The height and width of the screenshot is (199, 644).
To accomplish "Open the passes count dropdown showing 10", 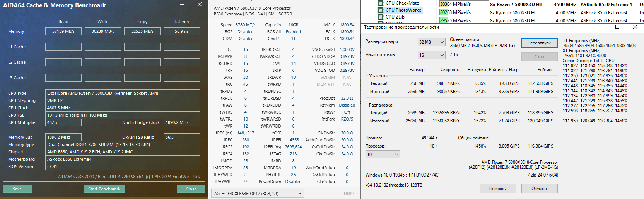I will [x=383, y=155].
